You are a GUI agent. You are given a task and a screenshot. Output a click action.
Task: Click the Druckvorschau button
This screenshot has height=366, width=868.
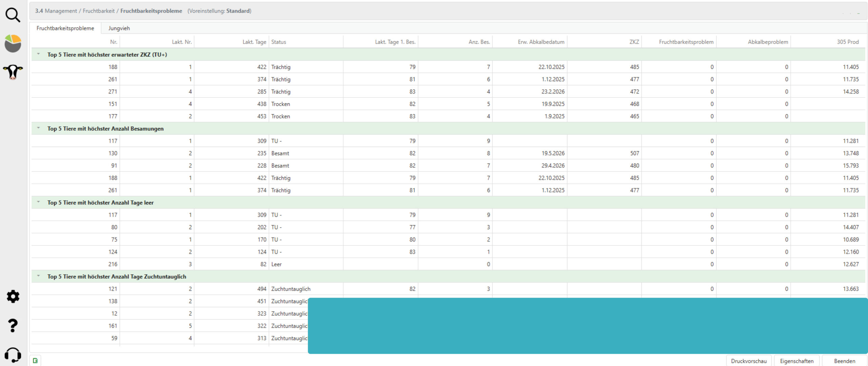coord(748,361)
